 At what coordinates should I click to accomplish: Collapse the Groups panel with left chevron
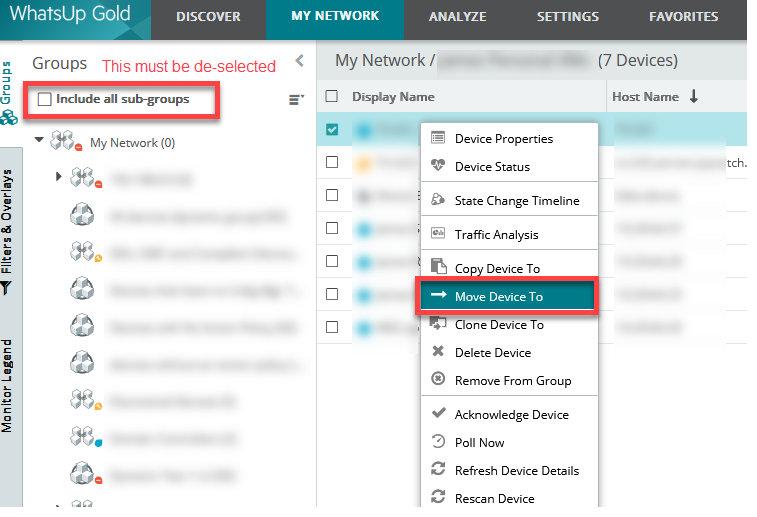[x=300, y=61]
